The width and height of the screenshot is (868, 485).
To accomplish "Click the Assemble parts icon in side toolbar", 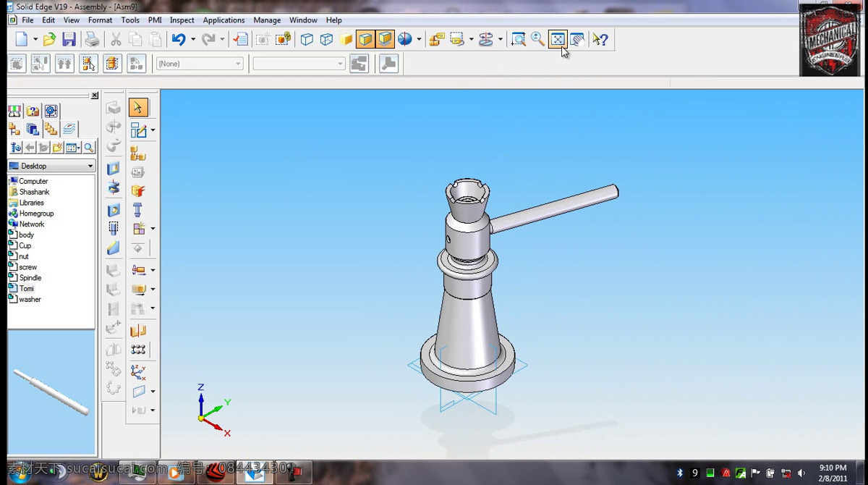I will click(138, 153).
